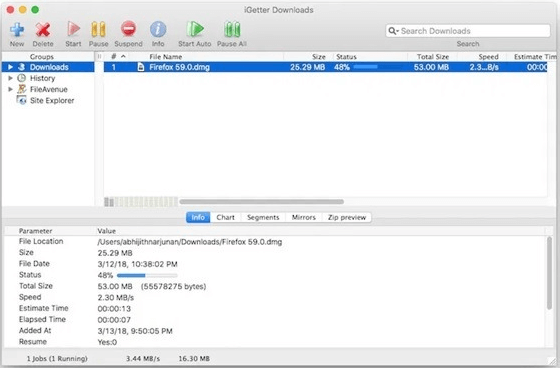Switch to the Mirrors tab

[304, 217]
